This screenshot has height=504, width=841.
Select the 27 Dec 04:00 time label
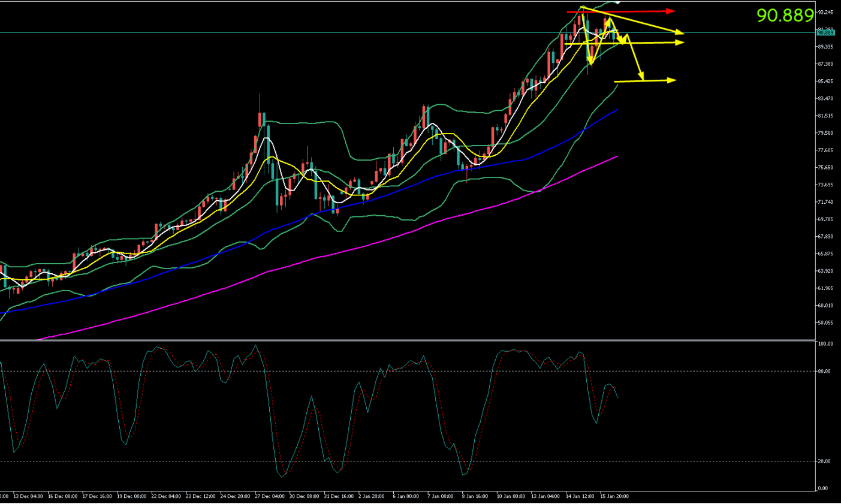pyautogui.click(x=269, y=496)
